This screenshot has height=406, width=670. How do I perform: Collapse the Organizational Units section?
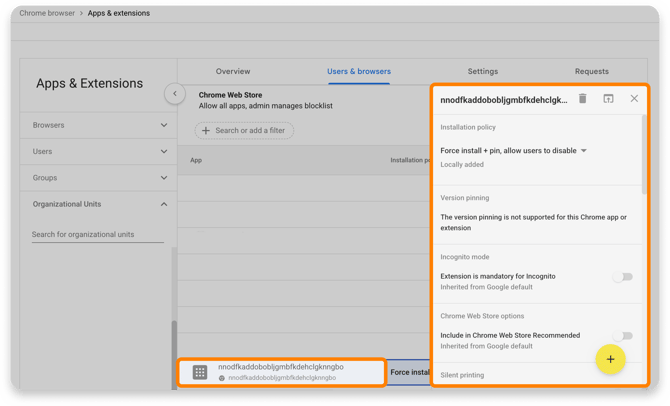99,204
